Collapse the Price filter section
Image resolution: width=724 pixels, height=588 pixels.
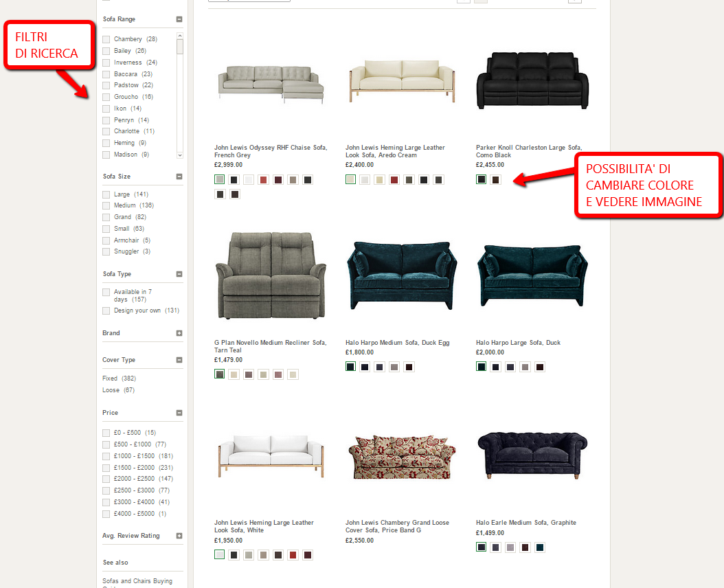pos(179,413)
